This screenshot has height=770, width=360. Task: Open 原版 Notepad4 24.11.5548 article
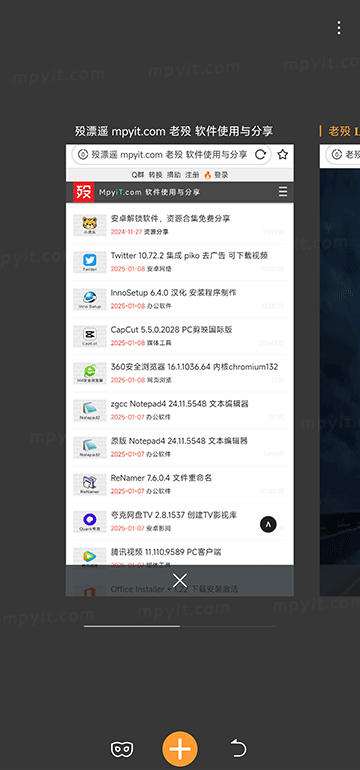pos(179,440)
